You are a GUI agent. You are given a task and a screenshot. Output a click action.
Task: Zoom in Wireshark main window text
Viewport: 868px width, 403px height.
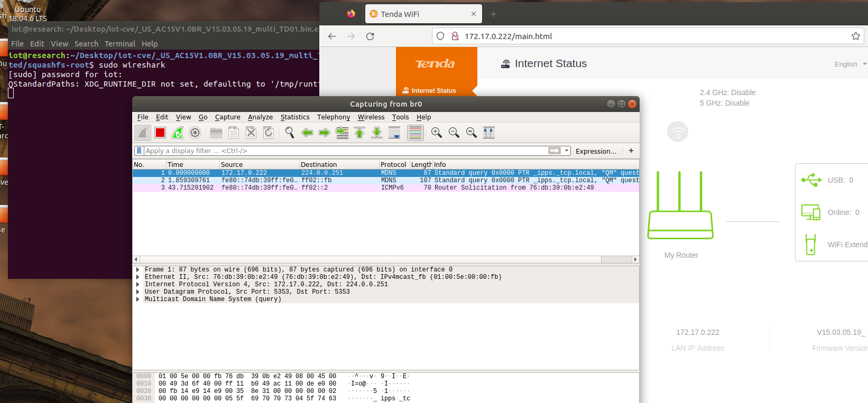tap(437, 133)
